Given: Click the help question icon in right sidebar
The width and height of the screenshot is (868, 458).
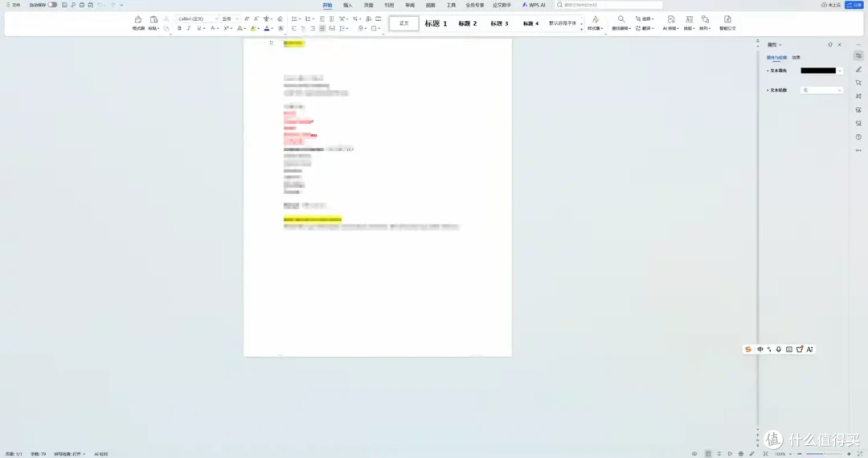Looking at the screenshot, I should tap(858, 137).
